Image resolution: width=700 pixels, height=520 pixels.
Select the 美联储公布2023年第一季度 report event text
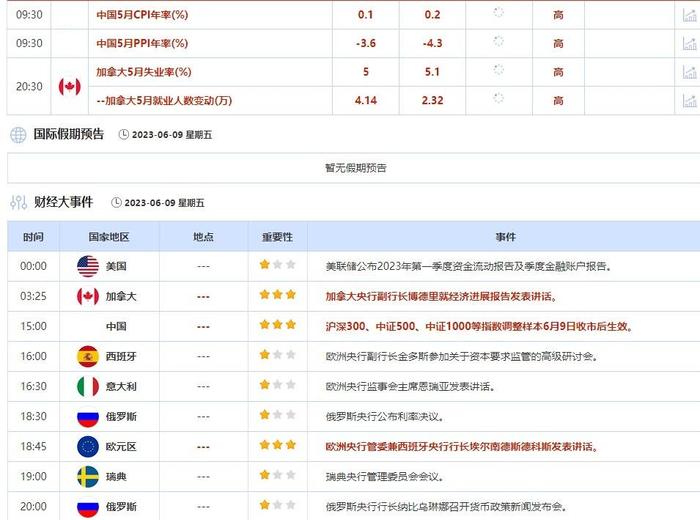click(x=468, y=266)
